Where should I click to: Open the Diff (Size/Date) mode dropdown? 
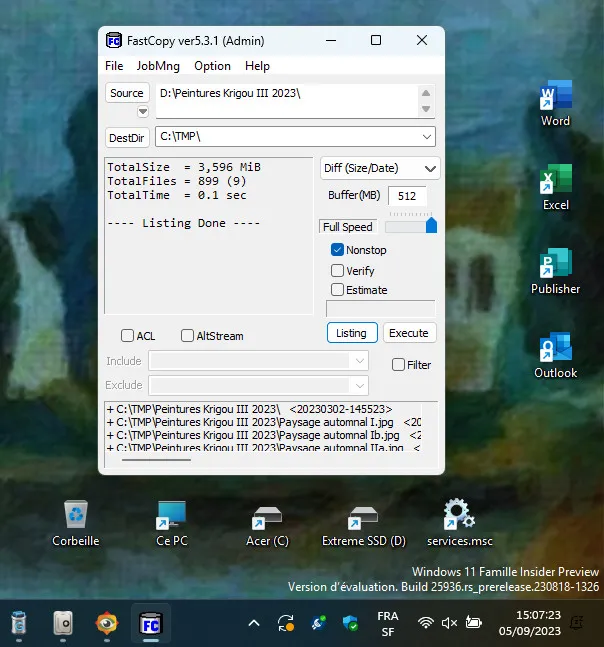[380, 168]
